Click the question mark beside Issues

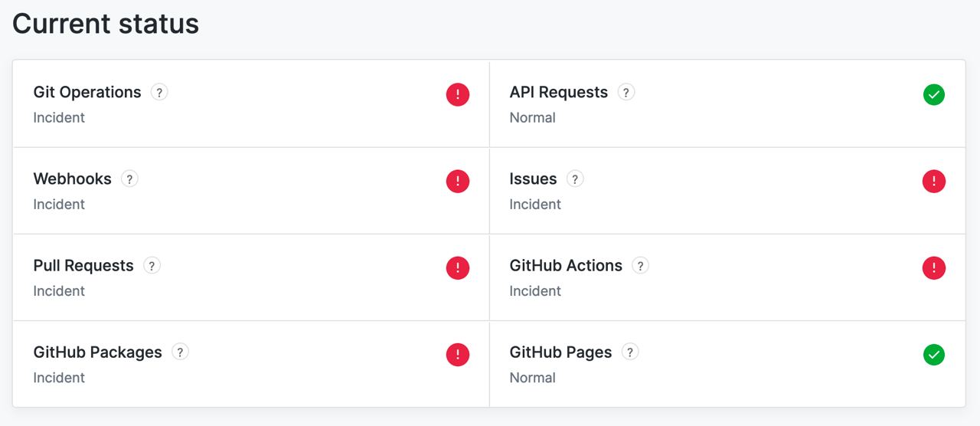click(x=575, y=179)
